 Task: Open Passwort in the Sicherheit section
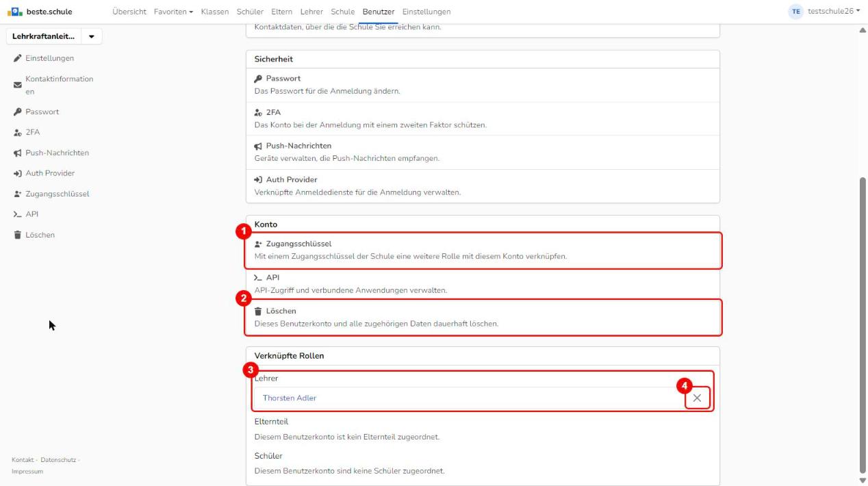click(x=483, y=85)
